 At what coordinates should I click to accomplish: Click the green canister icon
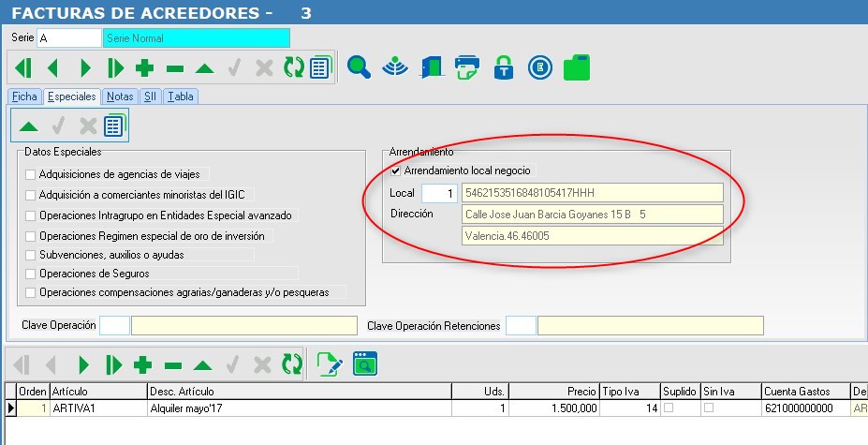point(577,67)
